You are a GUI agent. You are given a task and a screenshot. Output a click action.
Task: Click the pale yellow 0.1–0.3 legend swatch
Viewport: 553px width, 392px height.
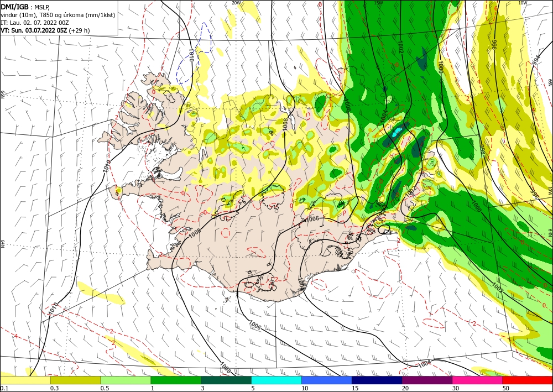coord(25,380)
